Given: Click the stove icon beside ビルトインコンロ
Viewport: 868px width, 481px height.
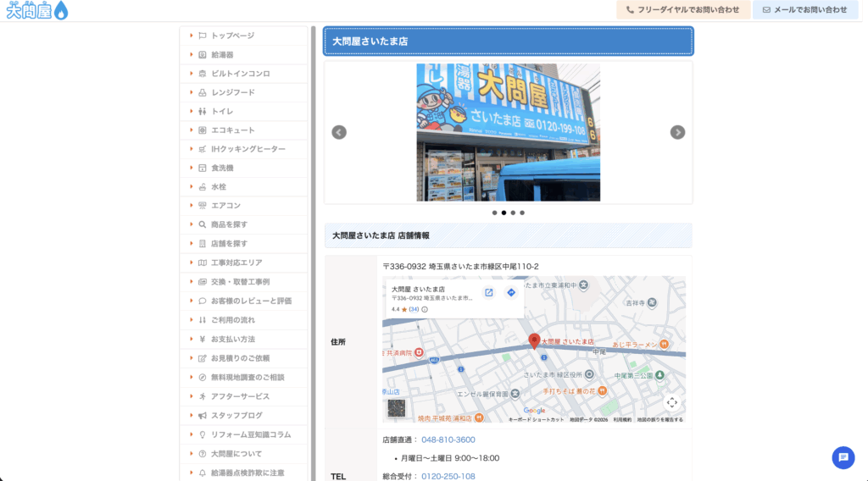Looking at the screenshot, I should click(x=202, y=74).
